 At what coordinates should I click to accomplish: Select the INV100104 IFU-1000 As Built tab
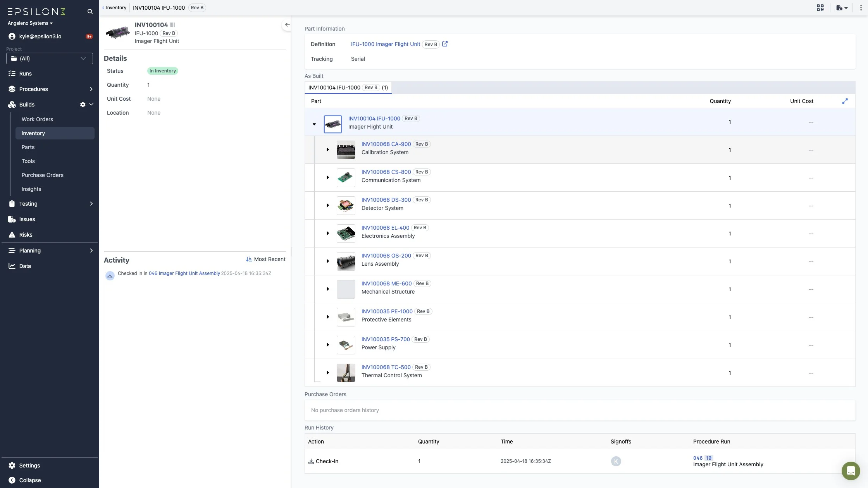[348, 88]
